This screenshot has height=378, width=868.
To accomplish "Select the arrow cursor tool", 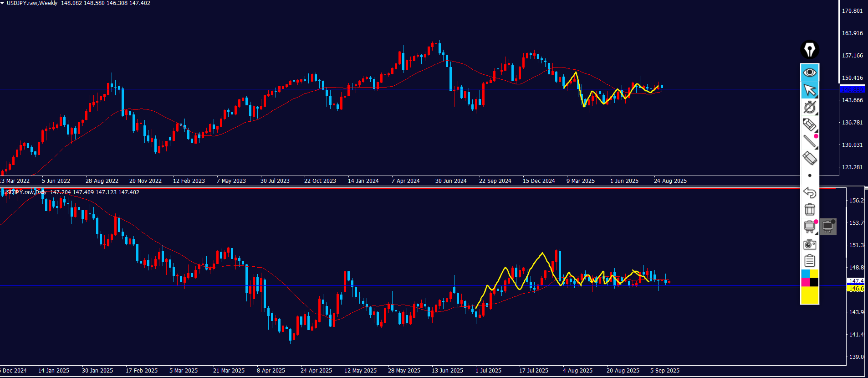I will tap(809, 90).
